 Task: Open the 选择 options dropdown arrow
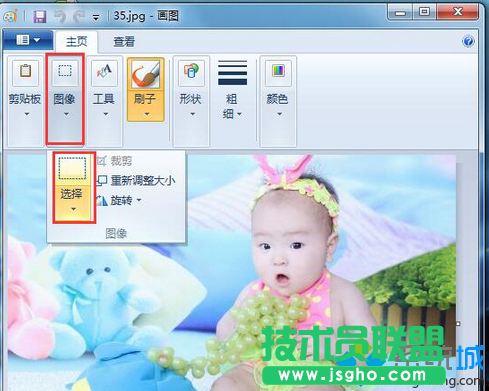tap(73, 209)
